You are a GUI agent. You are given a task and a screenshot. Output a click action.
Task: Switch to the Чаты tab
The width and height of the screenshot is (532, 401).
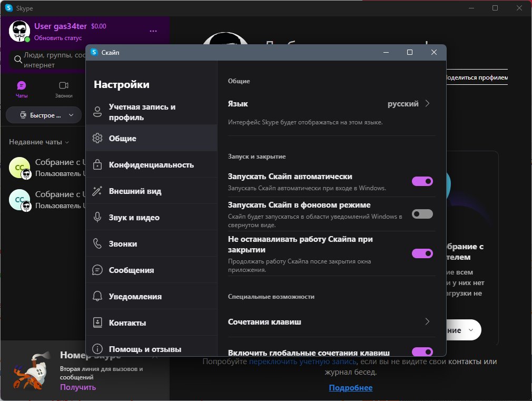click(x=22, y=89)
